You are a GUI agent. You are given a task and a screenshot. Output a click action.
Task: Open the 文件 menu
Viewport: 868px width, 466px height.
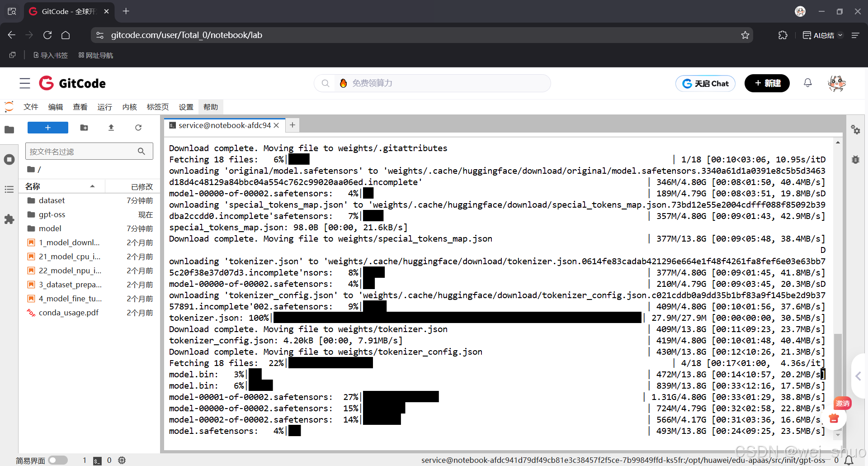click(31, 107)
